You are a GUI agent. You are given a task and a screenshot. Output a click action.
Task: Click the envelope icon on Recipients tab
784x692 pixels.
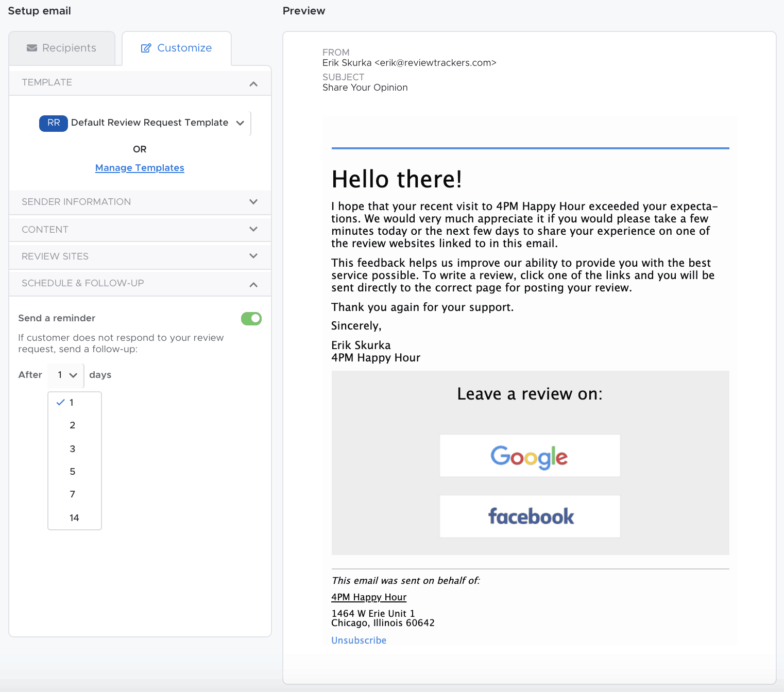[x=32, y=48]
